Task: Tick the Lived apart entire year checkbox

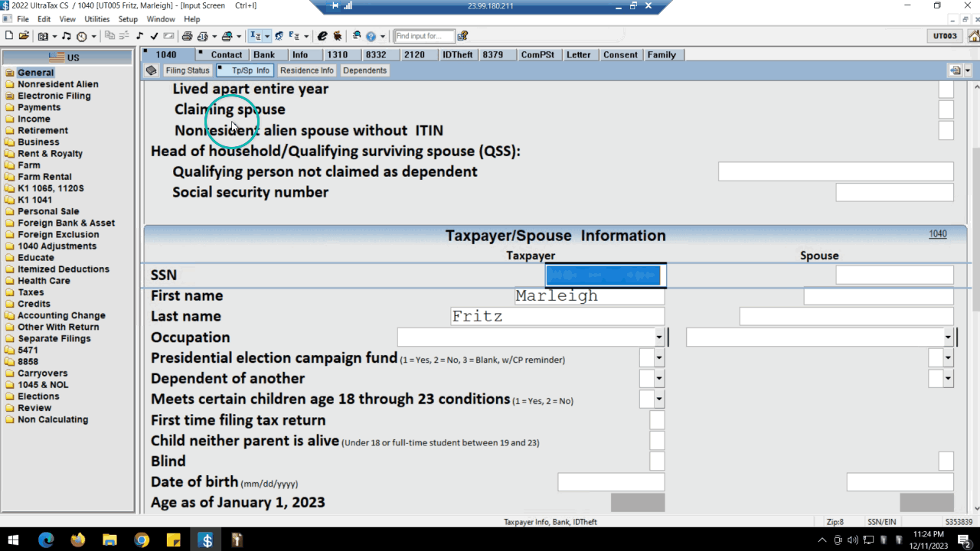Action: tap(946, 89)
